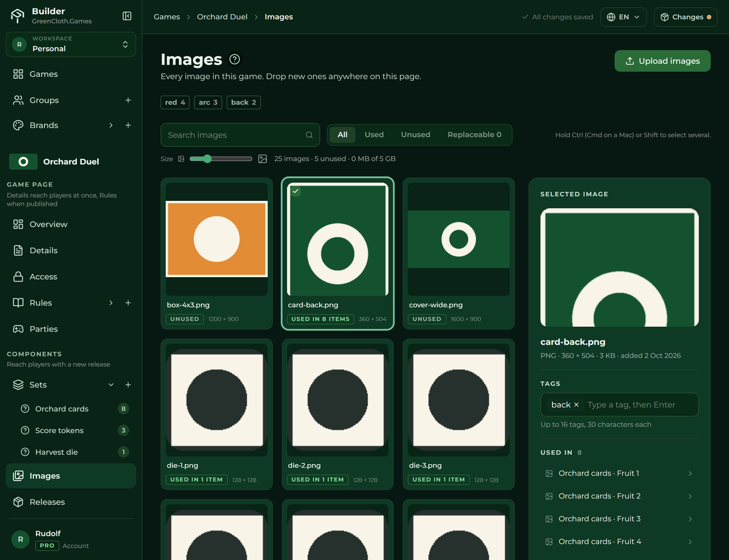Add a new set with plus icon

[128, 385]
